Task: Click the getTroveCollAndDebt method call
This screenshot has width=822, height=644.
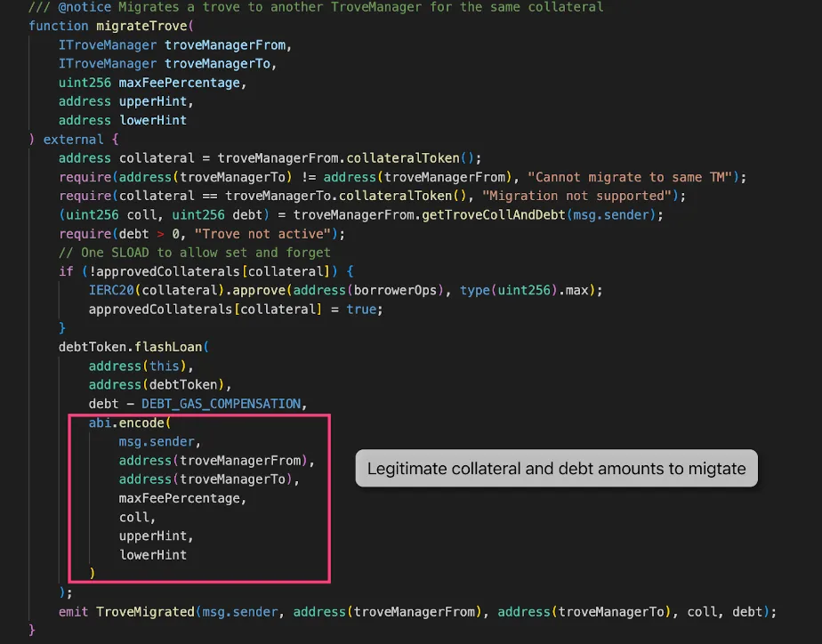Action: 494,215
